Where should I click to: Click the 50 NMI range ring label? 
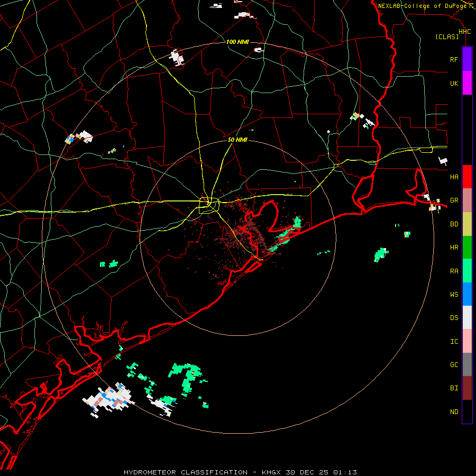(x=237, y=140)
